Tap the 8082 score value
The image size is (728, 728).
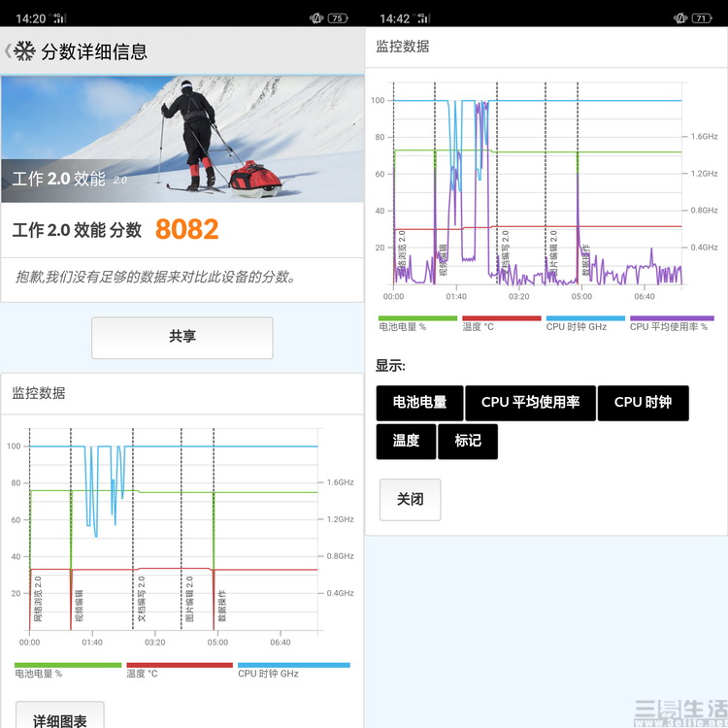coord(186,230)
